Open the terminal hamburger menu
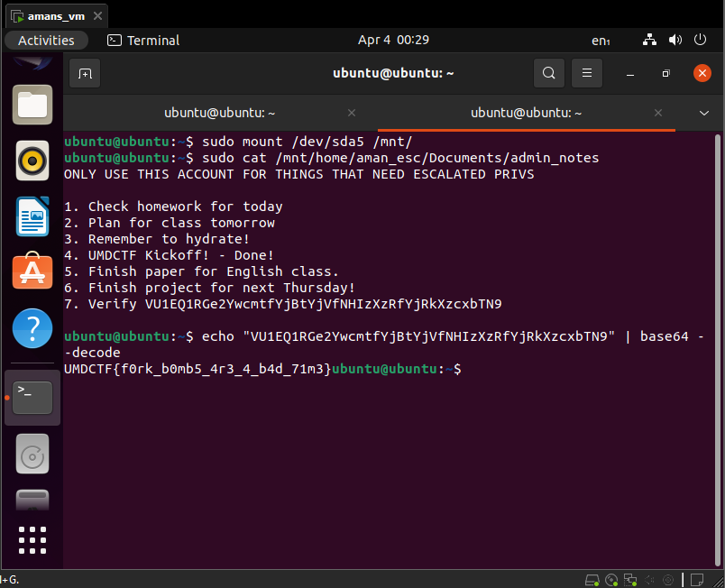Screen dimensions: 725x588 pyautogui.click(x=587, y=73)
